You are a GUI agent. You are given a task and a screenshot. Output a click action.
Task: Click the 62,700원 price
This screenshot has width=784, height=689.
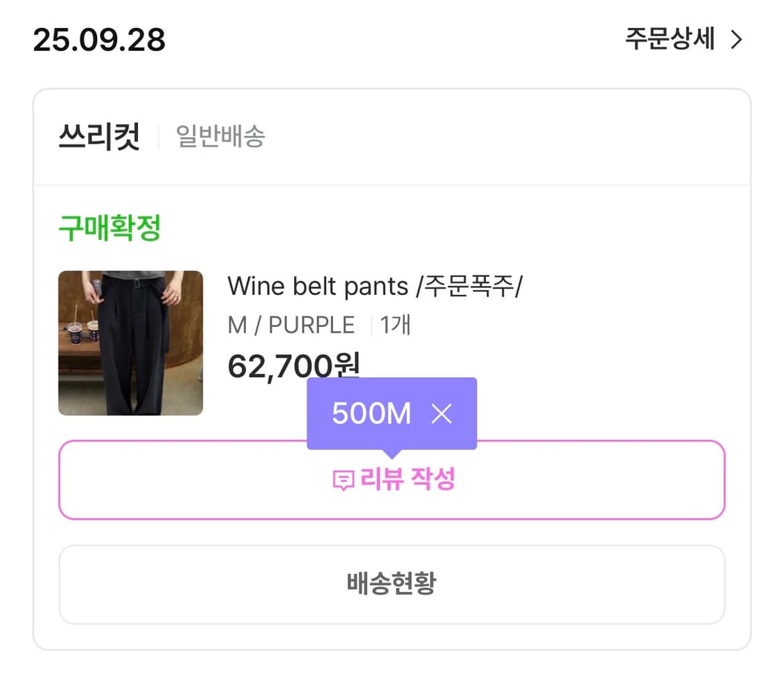[x=293, y=365]
